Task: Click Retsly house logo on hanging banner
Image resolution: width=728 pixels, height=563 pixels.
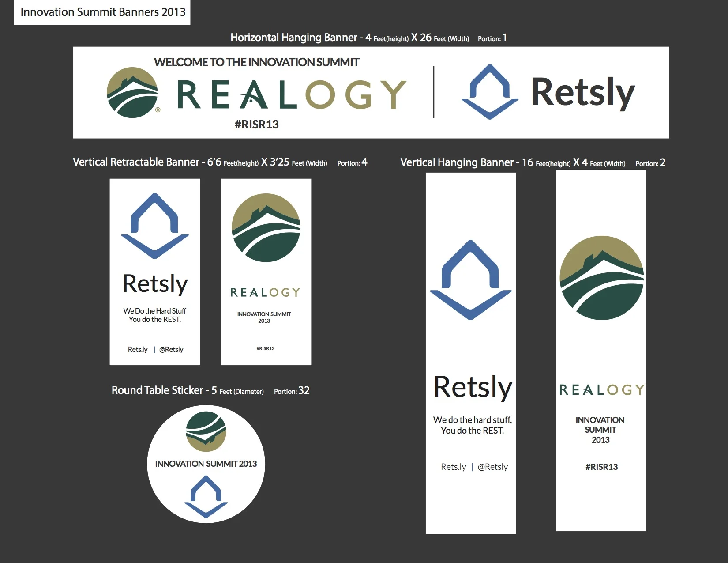Action: click(471, 280)
